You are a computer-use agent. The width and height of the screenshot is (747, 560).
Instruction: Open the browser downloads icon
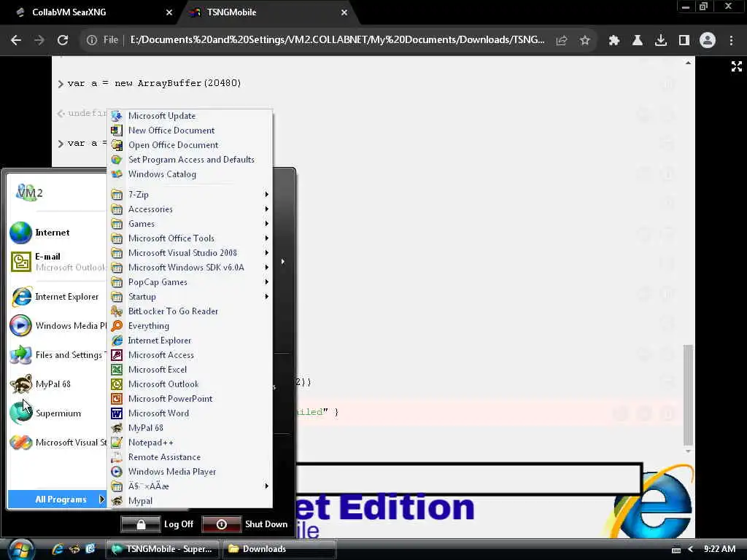[x=661, y=41]
